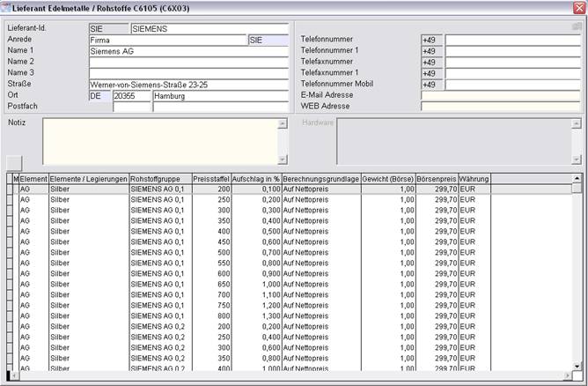Click the Rohstoffgruppe column header
This screenshot has width=588, height=386.
pyautogui.click(x=159, y=179)
